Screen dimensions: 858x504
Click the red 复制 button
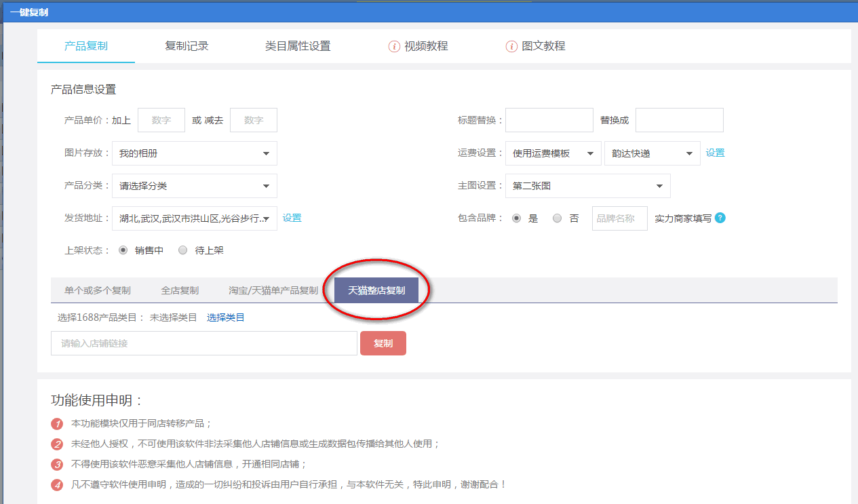[x=383, y=343]
